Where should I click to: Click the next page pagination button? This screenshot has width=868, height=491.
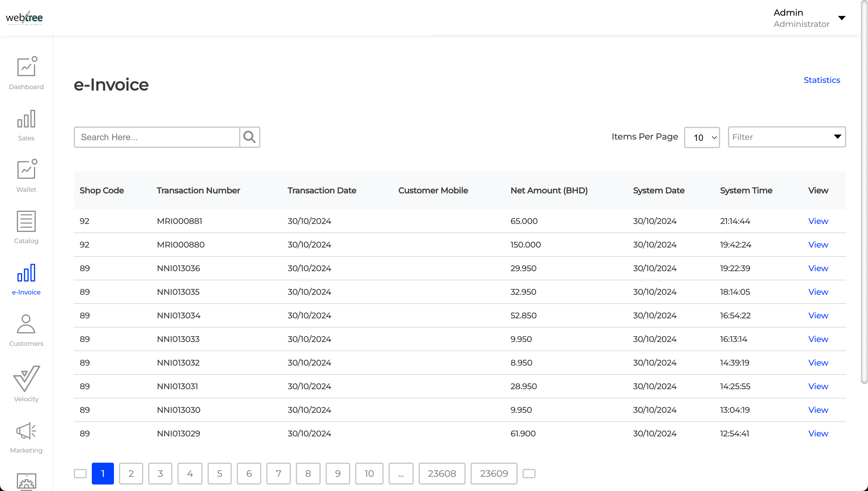(x=529, y=474)
